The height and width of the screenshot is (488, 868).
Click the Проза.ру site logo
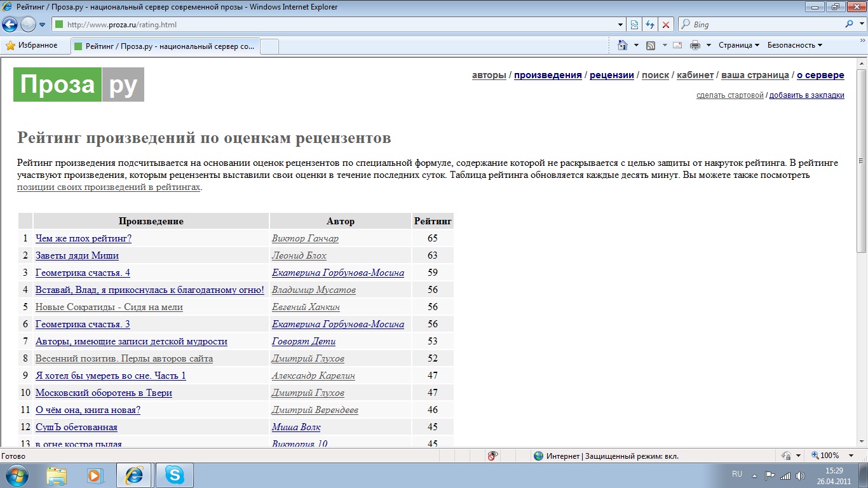point(79,85)
